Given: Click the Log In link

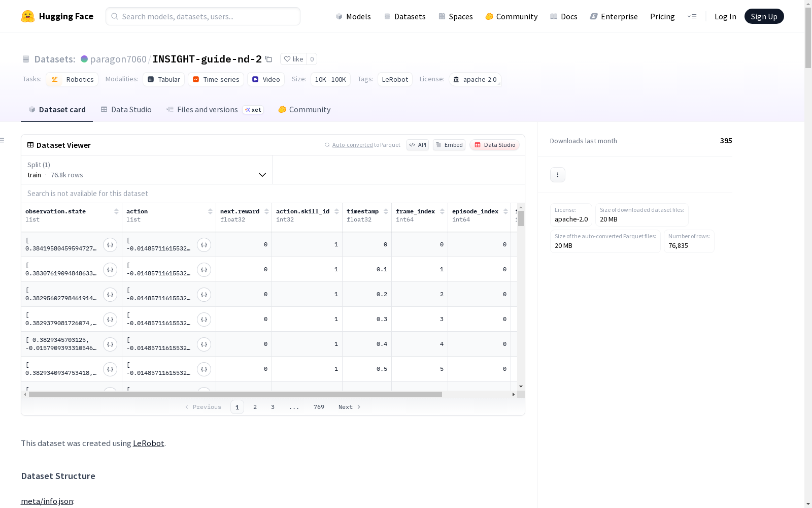Looking at the screenshot, I should pyautogui.click(x=725, y=17).
